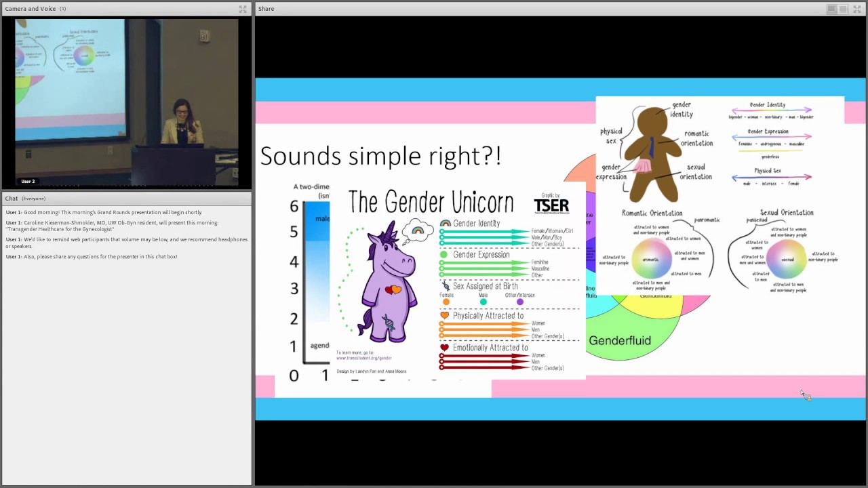Click the Genderfluid label on the slide
This screenshot has height=488, width=868.
pyautogui.click(x=620, y=340)
